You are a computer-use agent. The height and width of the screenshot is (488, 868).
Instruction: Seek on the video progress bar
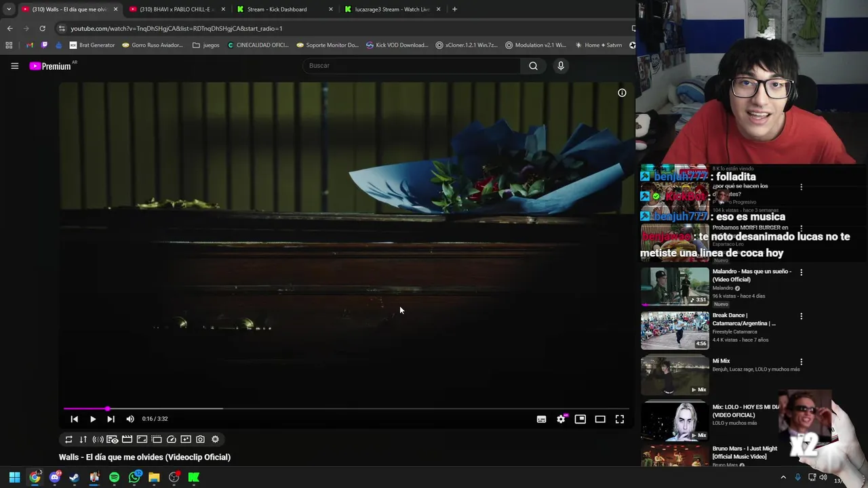[x=347, y=409]
